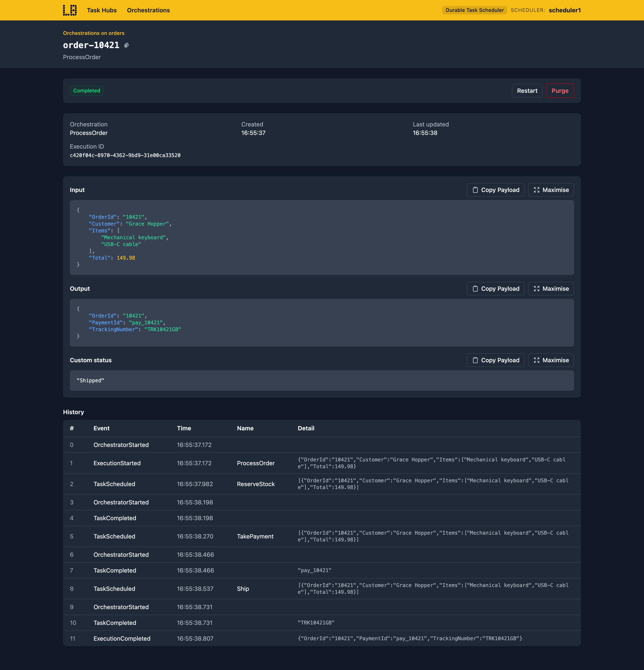Viewport: 644px width, 670px height.
Task: Maximise the Output payload
Action: click(551, 289)
